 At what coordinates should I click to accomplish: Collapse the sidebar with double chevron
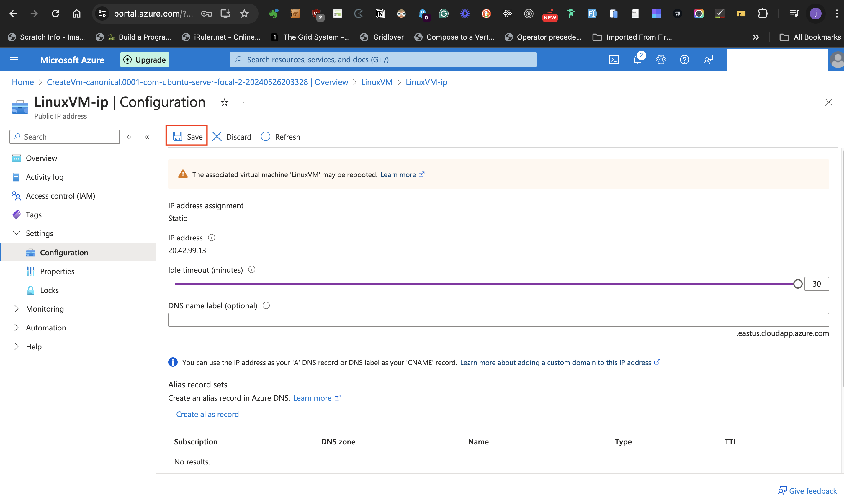tap(147, 137)
